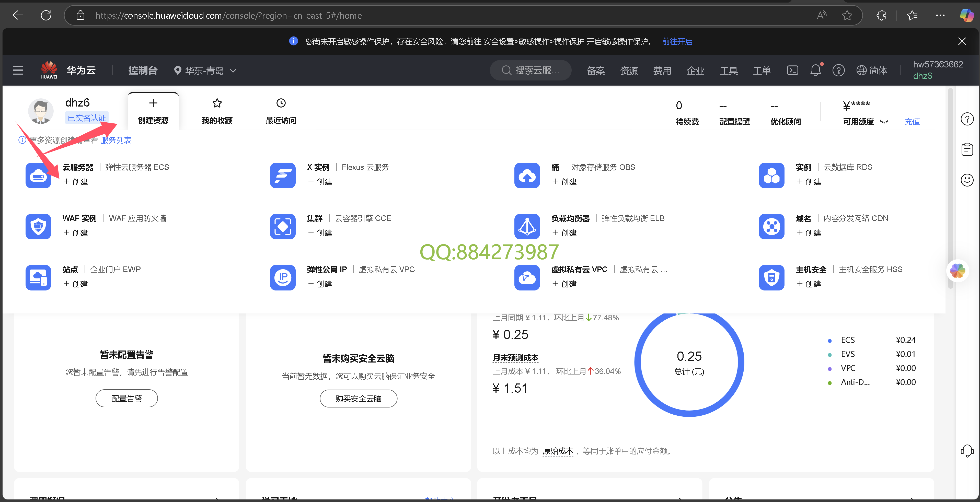Image resolution: width=980 pixels, height=502 pixels.
Task: Select the 我的收藏 tab
Action: tap(217, 111)
